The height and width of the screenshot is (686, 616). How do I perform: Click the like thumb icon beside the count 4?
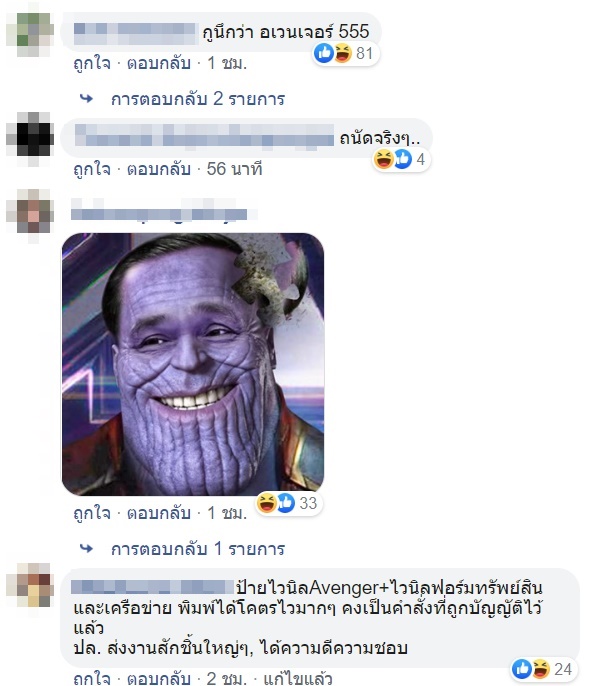(x=403, y=159)
